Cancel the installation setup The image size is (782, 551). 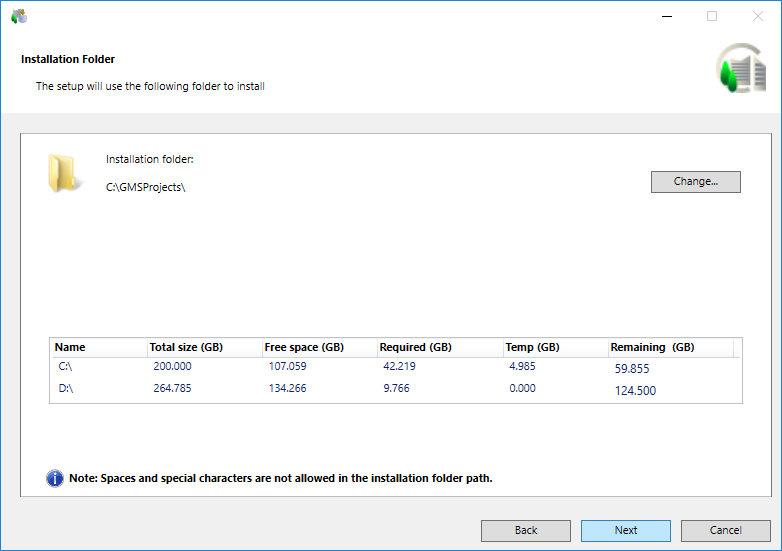(x=725, y=530)
